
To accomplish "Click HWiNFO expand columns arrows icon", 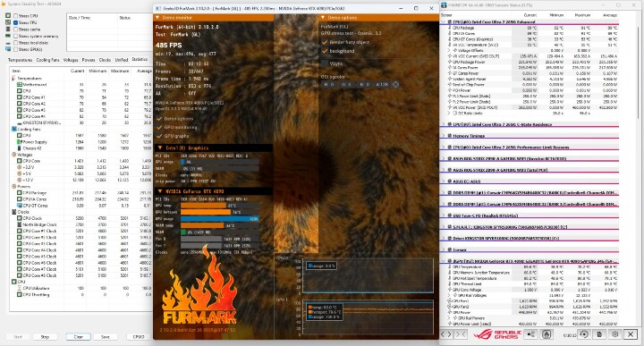I will click(x=446, y=334).
